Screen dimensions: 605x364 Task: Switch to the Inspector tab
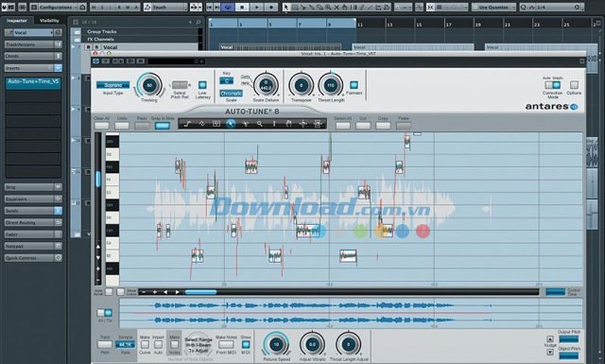coord(17,21)
